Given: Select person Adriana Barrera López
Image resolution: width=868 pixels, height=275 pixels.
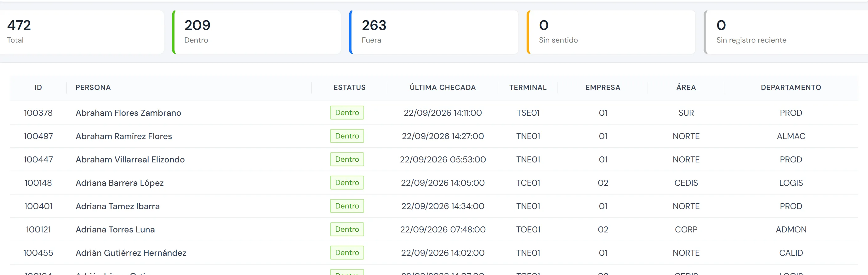Looking at the screenshot, I should click(x=120, y=183).
